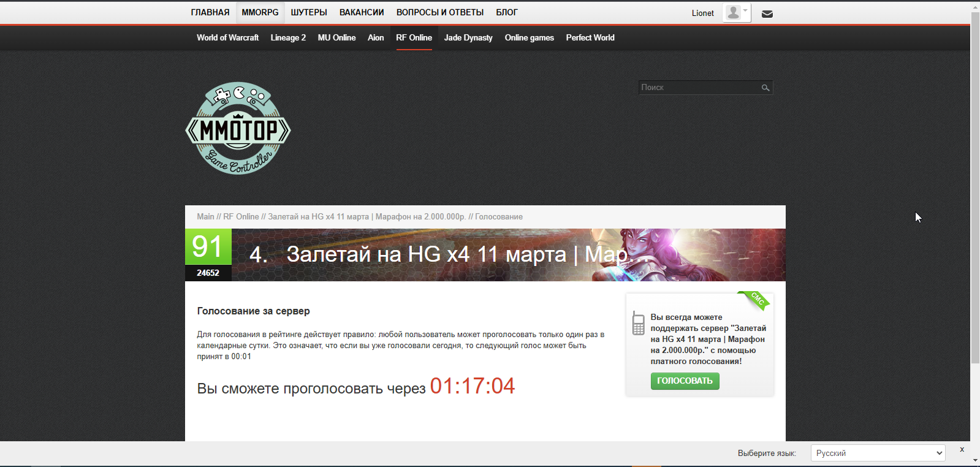
Task: Click the Голосование за сервер heading
Action: click(x=253, y=311)
